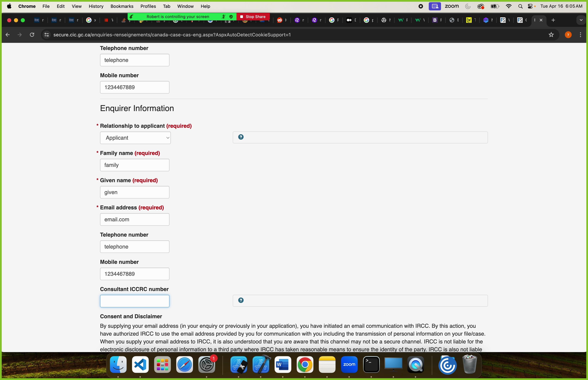
Task: Click the Simulator app icon in dock
Action: (x=238, y=364)
